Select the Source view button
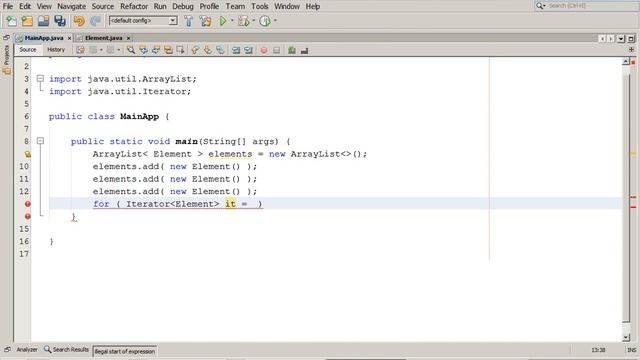 (x=28, y=50)
